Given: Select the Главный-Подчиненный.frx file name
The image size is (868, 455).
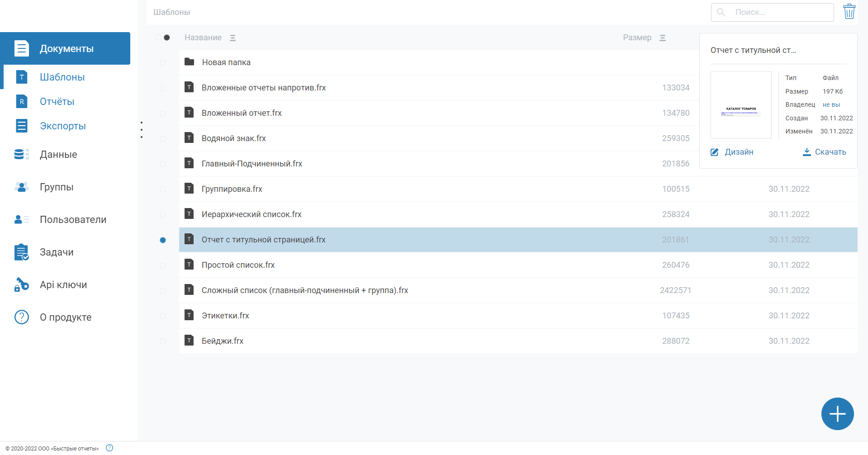Looking at the screenshot, I should click(252, 164).
